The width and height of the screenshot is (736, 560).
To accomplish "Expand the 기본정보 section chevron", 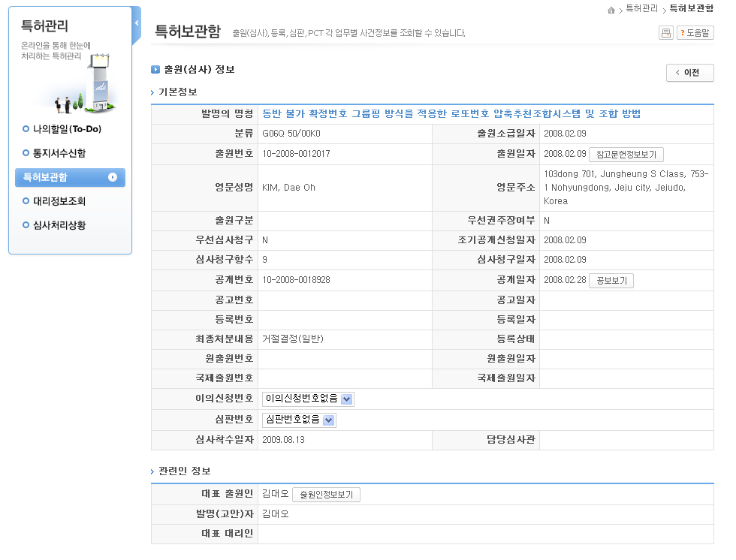I will click(x=152, y=92).
